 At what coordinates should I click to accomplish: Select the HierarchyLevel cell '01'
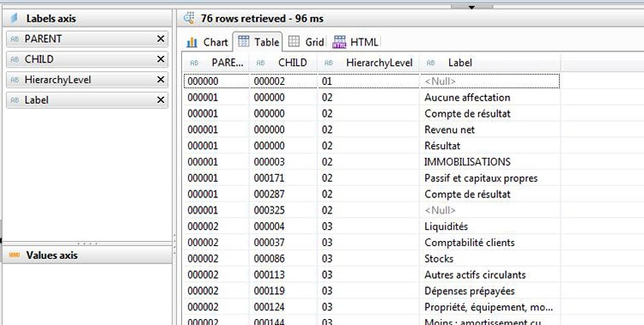click(368, 81)
